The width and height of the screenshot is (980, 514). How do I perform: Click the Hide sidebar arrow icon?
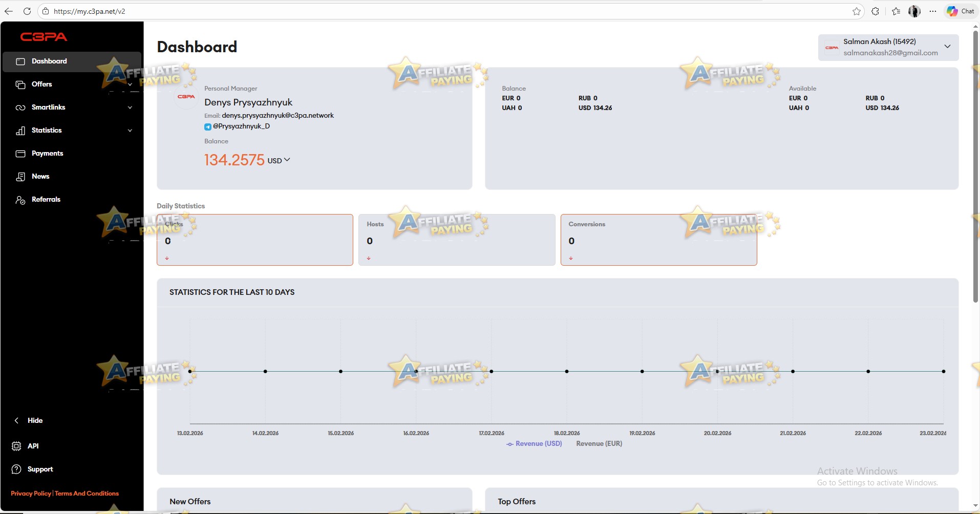point(16,420)
